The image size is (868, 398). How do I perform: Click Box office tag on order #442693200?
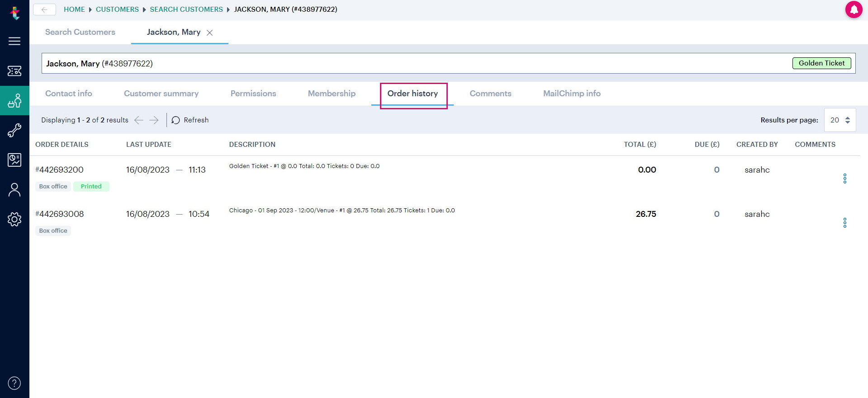click(x=53, y=187)
